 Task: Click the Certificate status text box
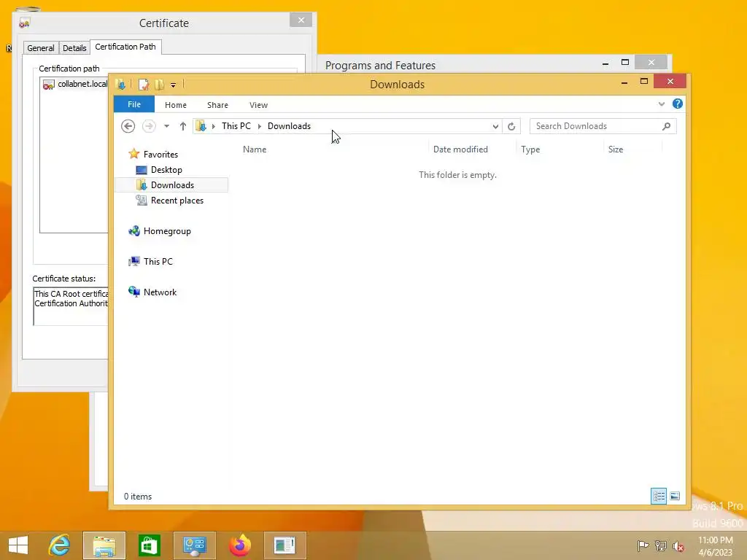(71, 306)
